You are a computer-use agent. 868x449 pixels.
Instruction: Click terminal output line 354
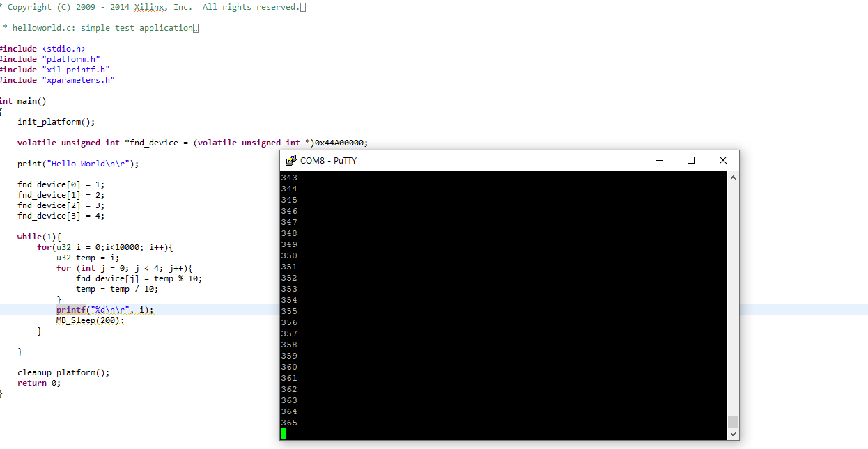click(289, 300)
